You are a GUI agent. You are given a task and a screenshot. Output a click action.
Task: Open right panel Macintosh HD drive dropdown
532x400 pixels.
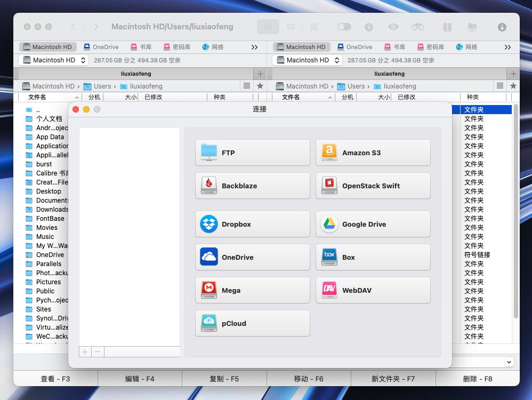click(308, 60)
